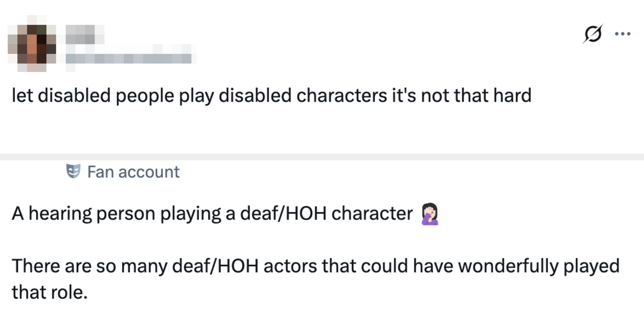644x314 pixels.
Task: Open the 'let disabled people play' post
Action: click(x=272, y=95)
